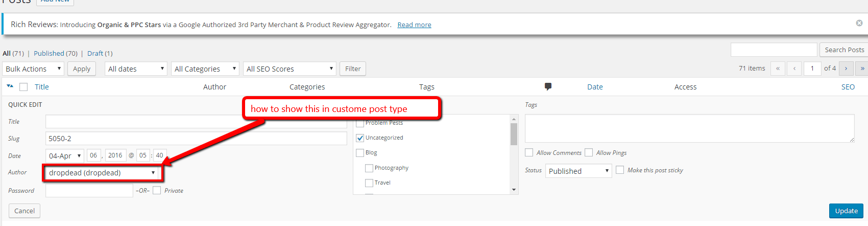Sort posts by SEO column
This screenshot has height=226, width=868.
pos(848,87)
